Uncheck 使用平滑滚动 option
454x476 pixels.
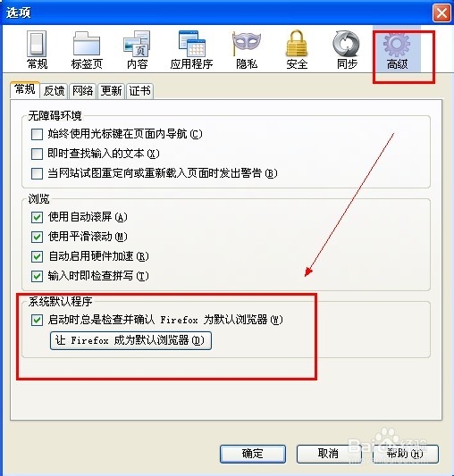point(37,237)
